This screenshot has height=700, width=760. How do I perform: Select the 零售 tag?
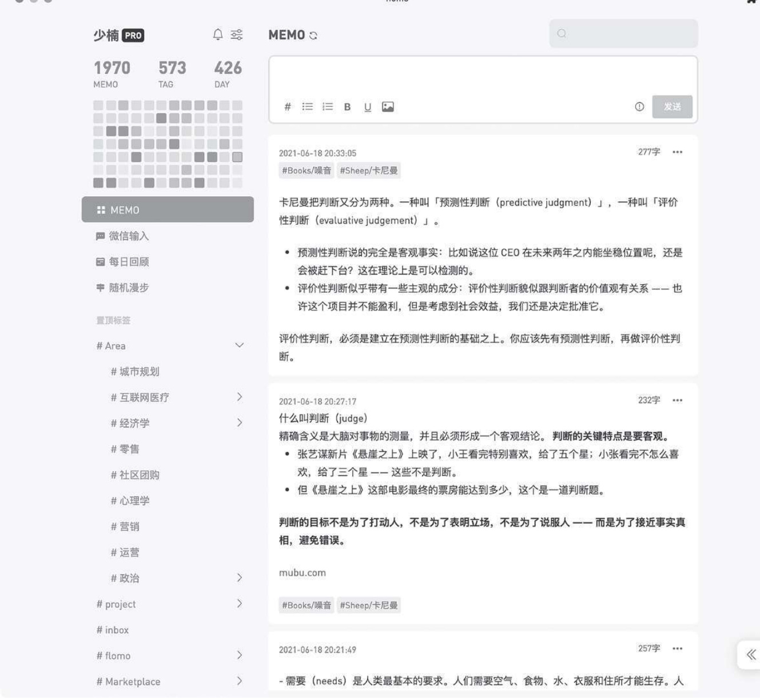point(125,449)
